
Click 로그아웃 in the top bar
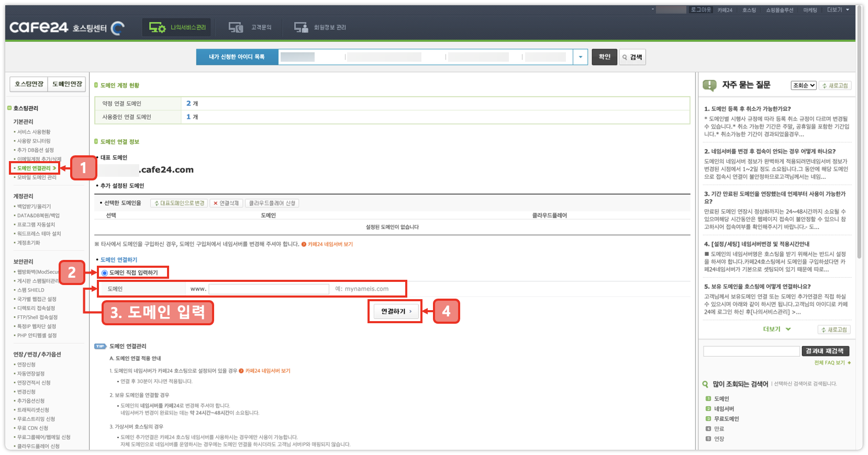[x=700, y=10]
